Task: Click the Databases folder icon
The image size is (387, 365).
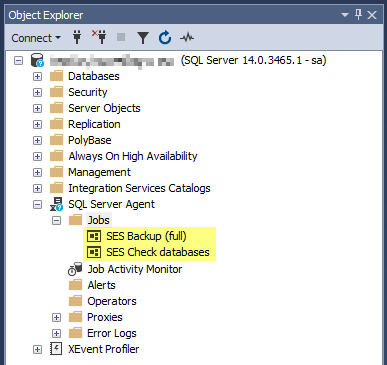Action: click(56, 76)
